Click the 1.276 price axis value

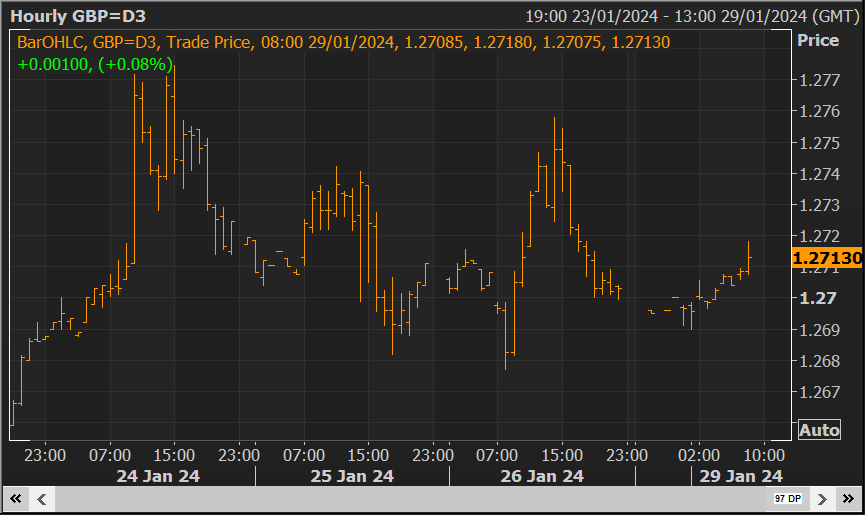(x=819, y=111)
